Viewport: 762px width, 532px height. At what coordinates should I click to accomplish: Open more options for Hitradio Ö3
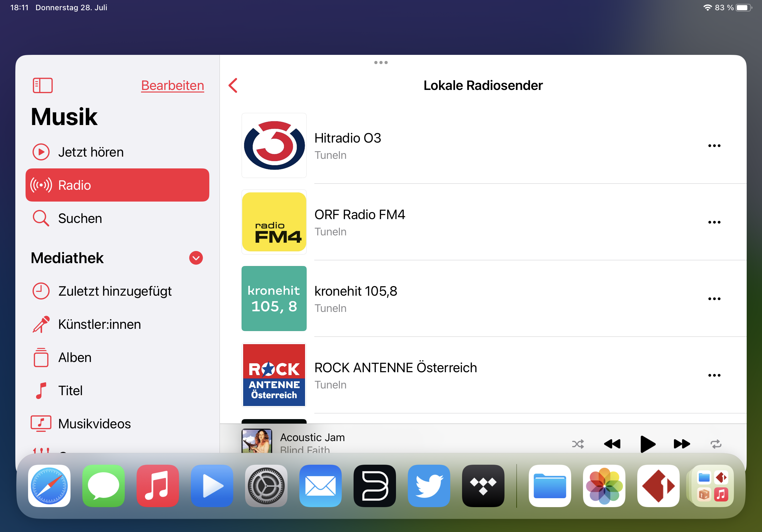[x=714, y=146]
